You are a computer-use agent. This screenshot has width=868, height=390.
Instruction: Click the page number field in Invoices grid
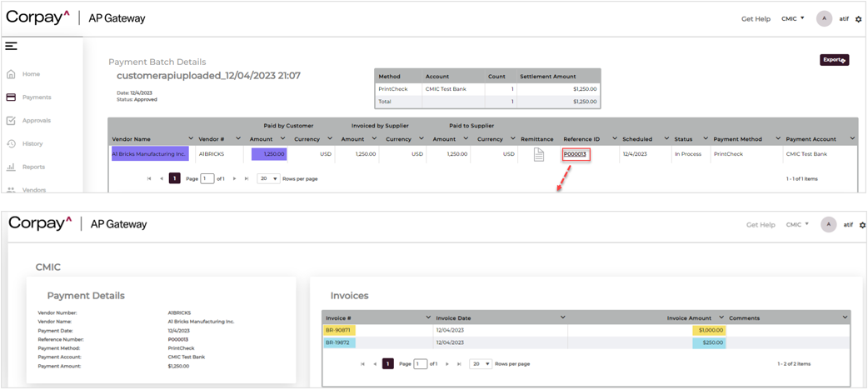pyautogui.click(x=421, y=364)
